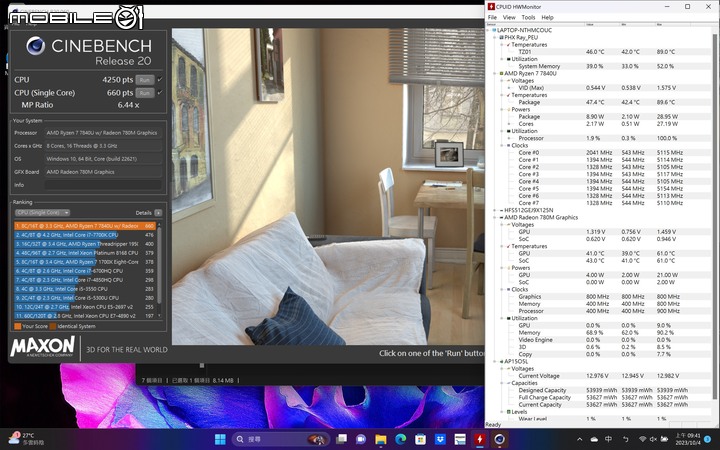Open the battery status tray icon
The width and height of the screenshot is (720, 450).
click(664, 439)
